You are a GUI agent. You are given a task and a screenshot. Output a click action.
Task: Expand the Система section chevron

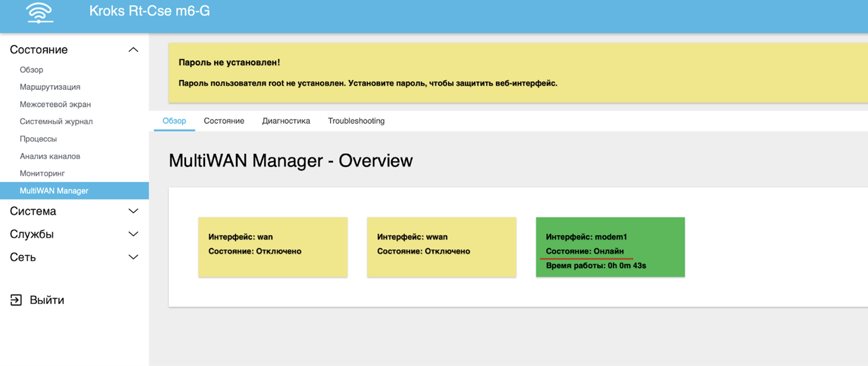tap(133, 211)
